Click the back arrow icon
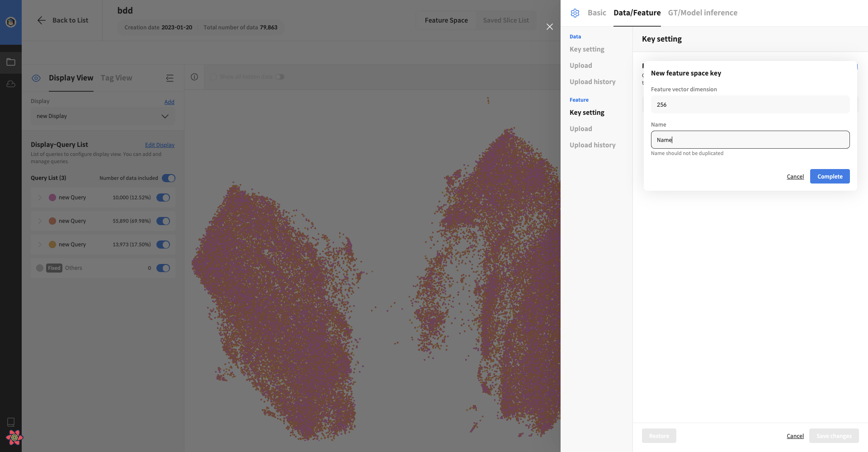 coord(41,20)
